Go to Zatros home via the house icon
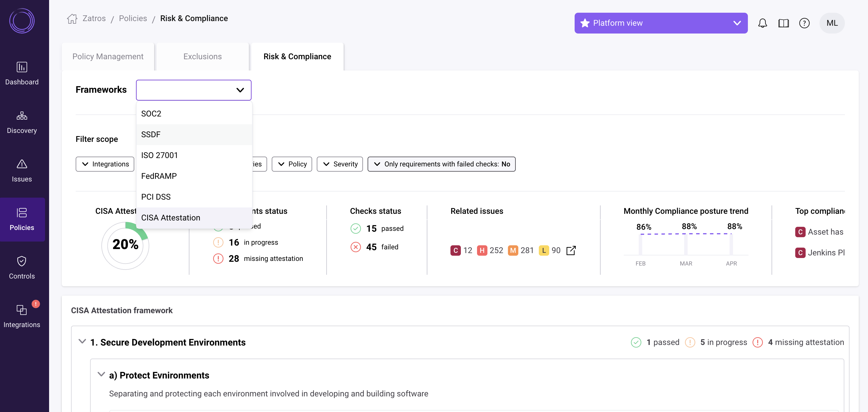Viewport: 868px width, 412px height. tap(72, 18)
